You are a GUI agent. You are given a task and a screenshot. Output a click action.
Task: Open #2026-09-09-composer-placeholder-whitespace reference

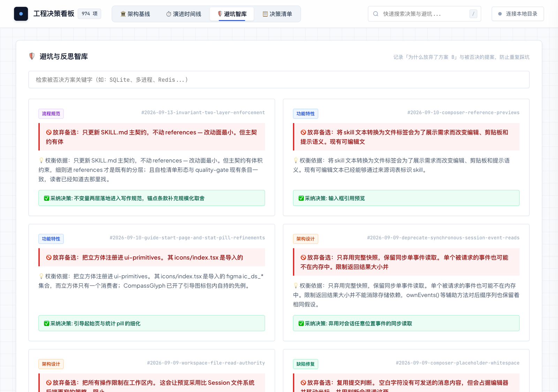(458, 363)
